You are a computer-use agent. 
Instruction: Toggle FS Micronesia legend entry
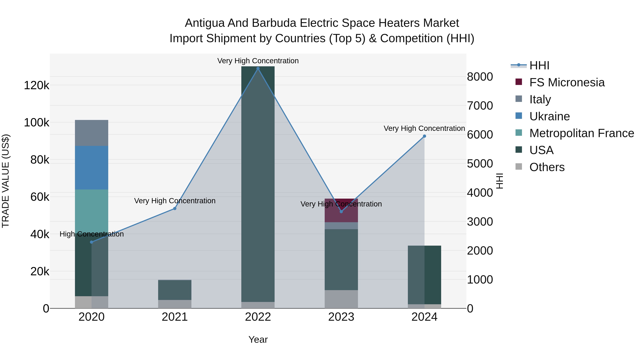[x=560, y=82]
